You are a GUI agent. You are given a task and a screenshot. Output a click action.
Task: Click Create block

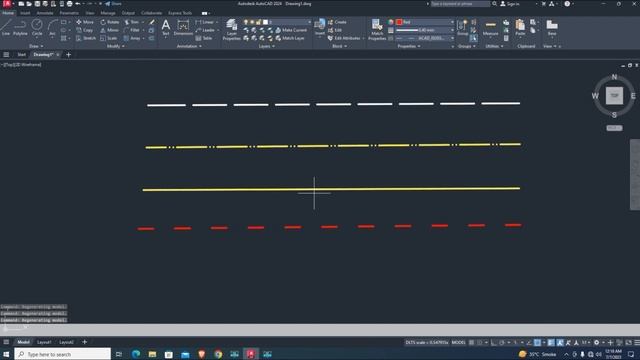(337, 22)
